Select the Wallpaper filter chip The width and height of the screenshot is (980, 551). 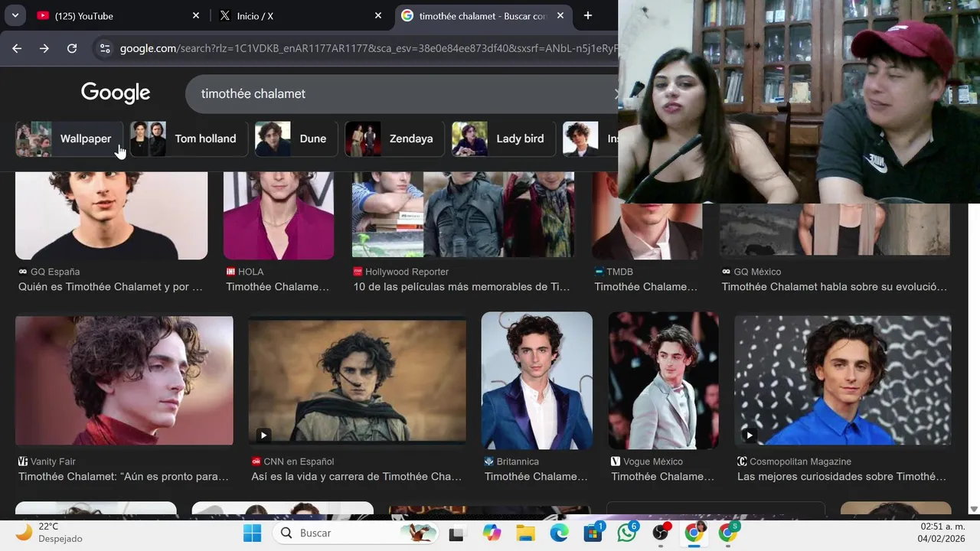(69, 139)
